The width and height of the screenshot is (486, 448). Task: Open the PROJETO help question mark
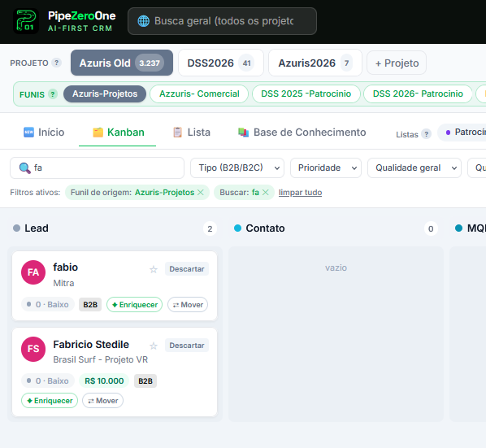coord(56,63)
